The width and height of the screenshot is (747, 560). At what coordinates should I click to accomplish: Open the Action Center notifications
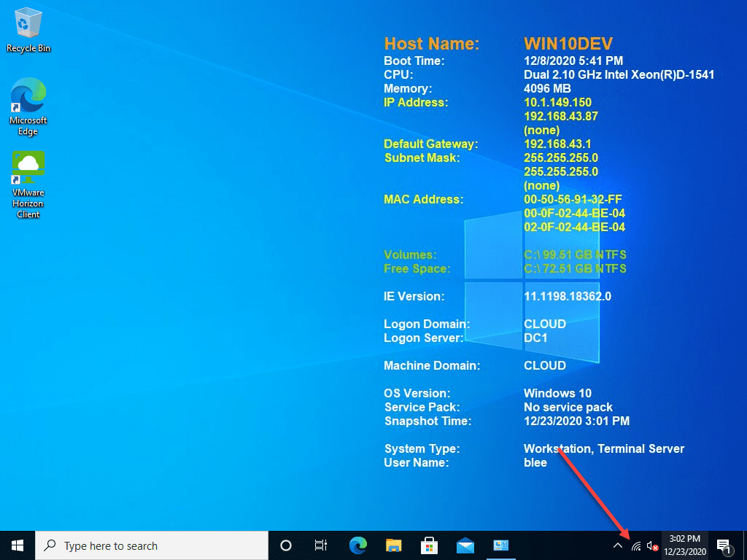pos(724,545)
